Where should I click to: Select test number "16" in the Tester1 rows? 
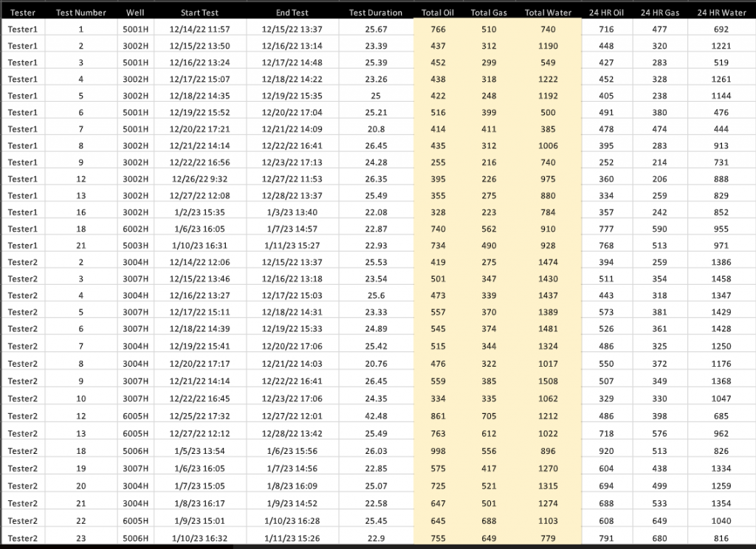tap(81, 212)
